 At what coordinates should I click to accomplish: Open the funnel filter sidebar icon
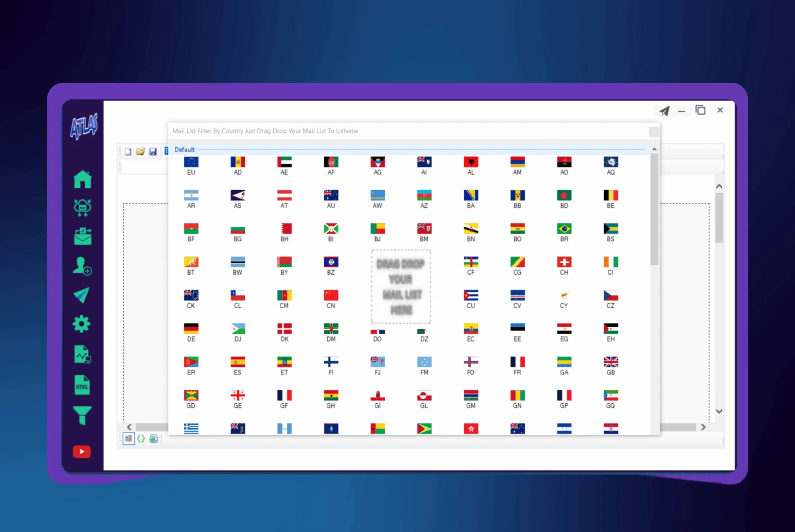click(82, 415)
